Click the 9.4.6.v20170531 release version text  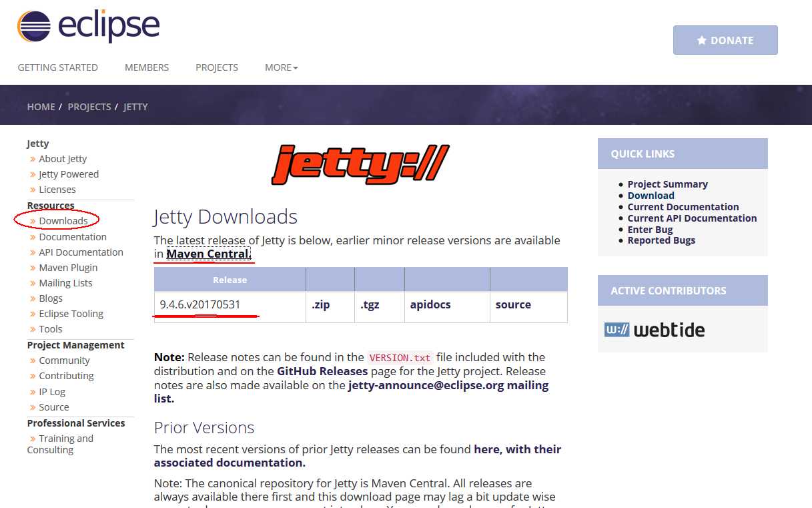tap(200, 304)
